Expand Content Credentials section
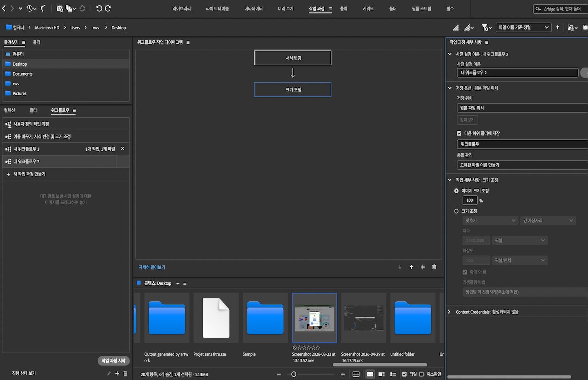Viewport: 588px width, 380px height. click(x=449, y=312)
